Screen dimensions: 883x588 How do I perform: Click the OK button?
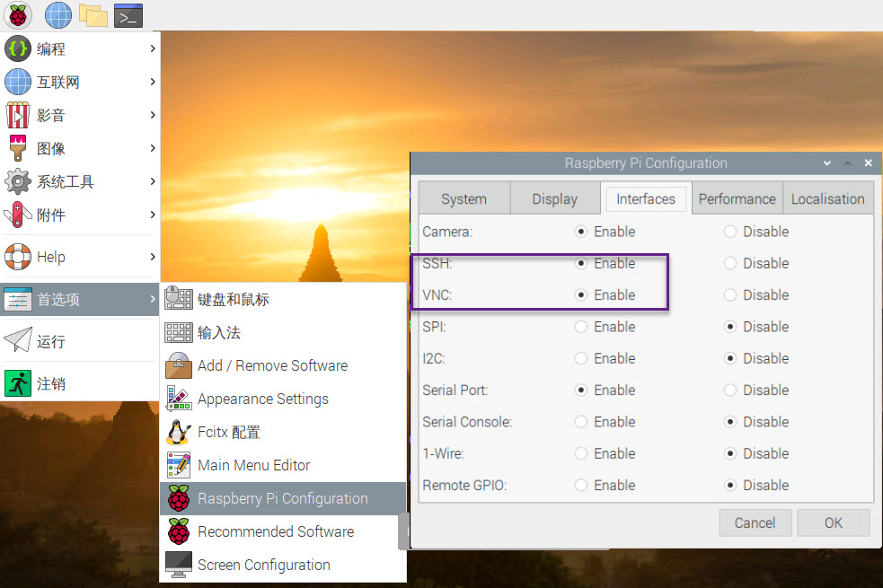834,522
